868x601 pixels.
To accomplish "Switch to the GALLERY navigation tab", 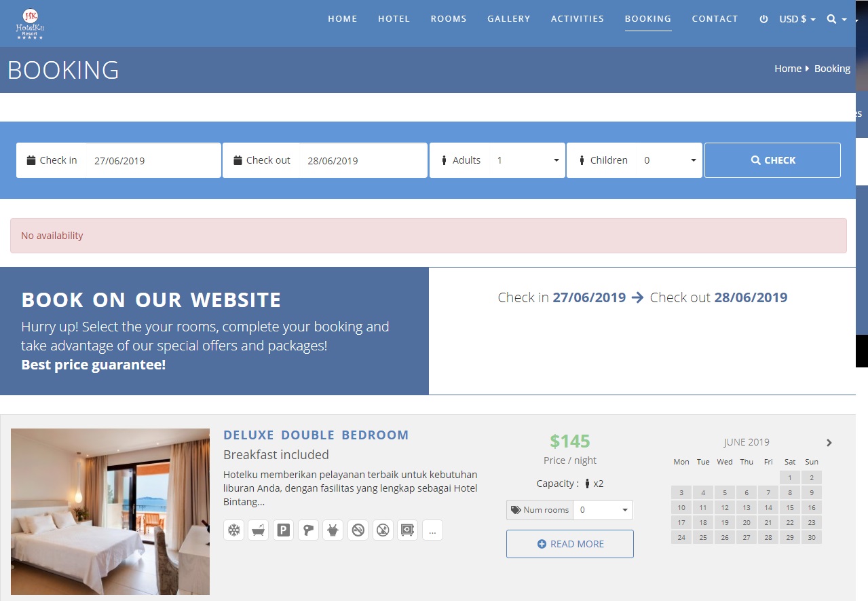I will [508, 19].
